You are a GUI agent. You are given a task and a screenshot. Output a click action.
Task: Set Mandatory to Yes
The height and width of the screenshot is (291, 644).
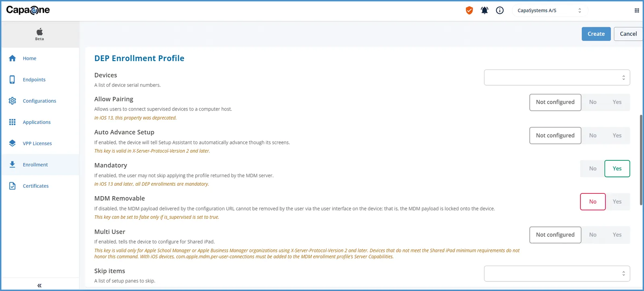pos(617,168)
